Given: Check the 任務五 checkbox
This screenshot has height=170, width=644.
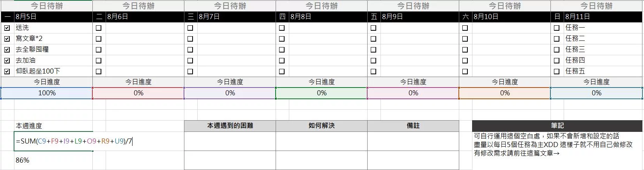Looking at the screenshot, I should (x=557, y=72).
